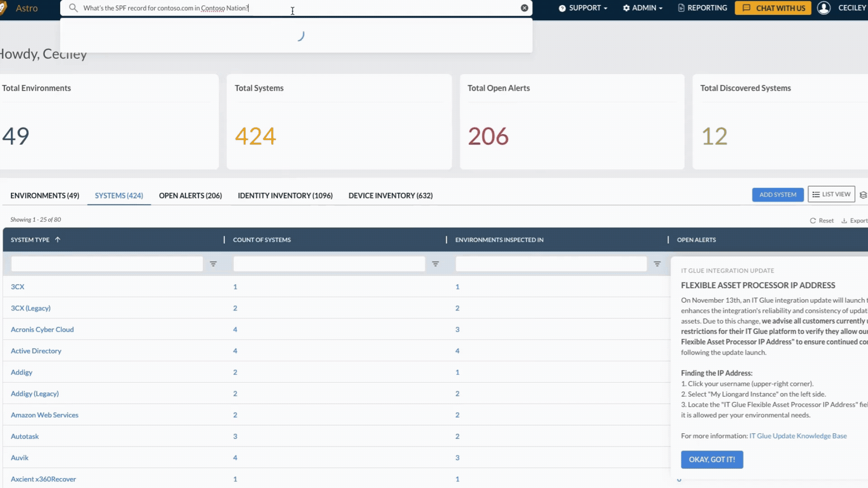Viewport: 868px width, 488px height.
Task: Expand the Support dropdown menu
Action: tap(583, 8)
